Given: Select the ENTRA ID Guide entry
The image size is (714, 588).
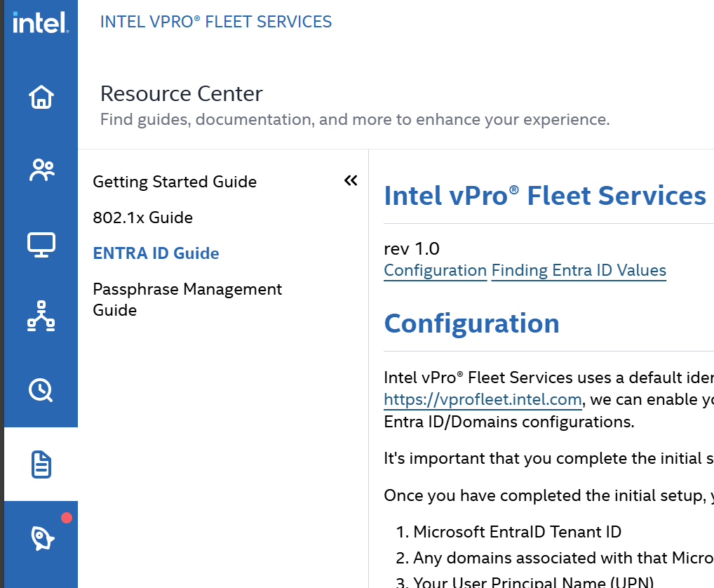Looking at the screenshot, I should (156, 253).
